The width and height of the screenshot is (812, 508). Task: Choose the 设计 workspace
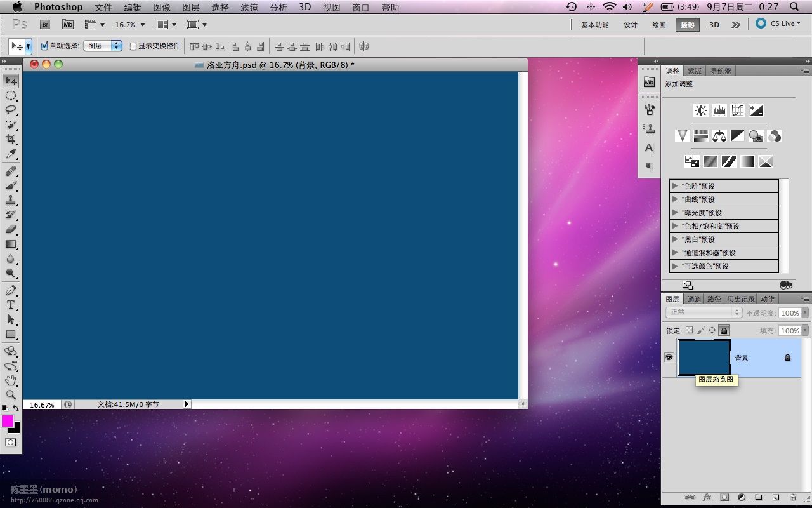tap(631, 25)
